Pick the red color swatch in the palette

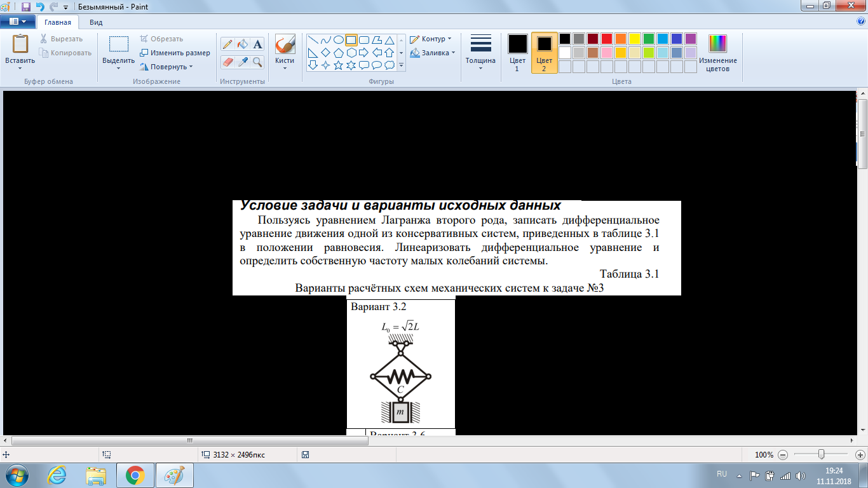(606, 39)
